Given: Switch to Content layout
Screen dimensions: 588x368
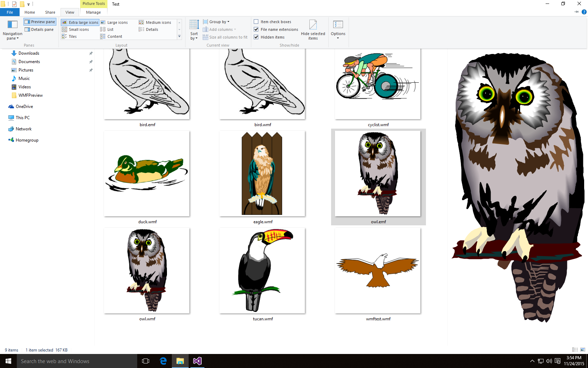Looking at the screenshot, I should pos(111,36).
